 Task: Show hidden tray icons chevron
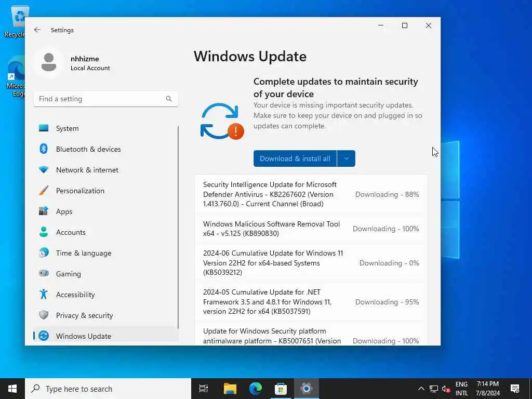pyautogui.click(x=421, y=389)
